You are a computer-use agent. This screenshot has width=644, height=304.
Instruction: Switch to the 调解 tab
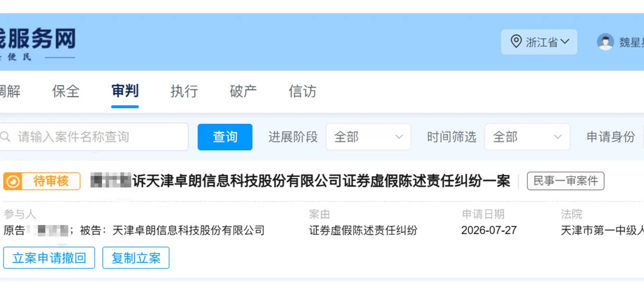click(10, 91)
